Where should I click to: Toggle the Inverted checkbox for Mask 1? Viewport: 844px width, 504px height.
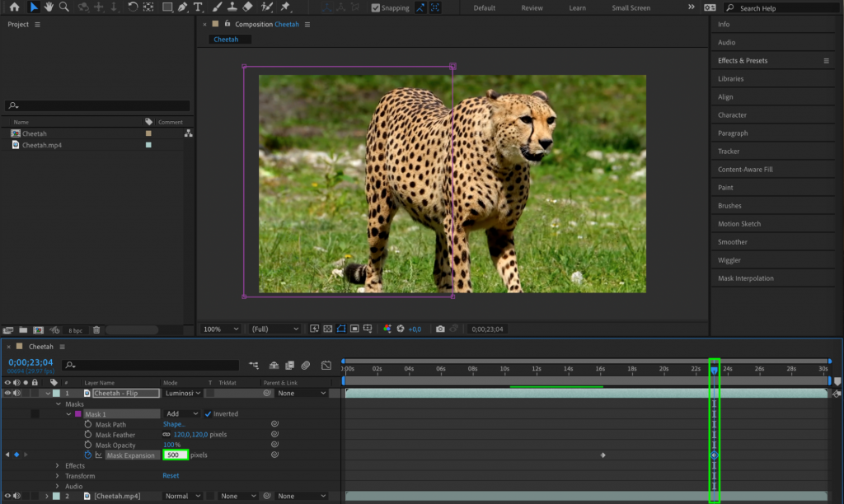coord(207,413)
